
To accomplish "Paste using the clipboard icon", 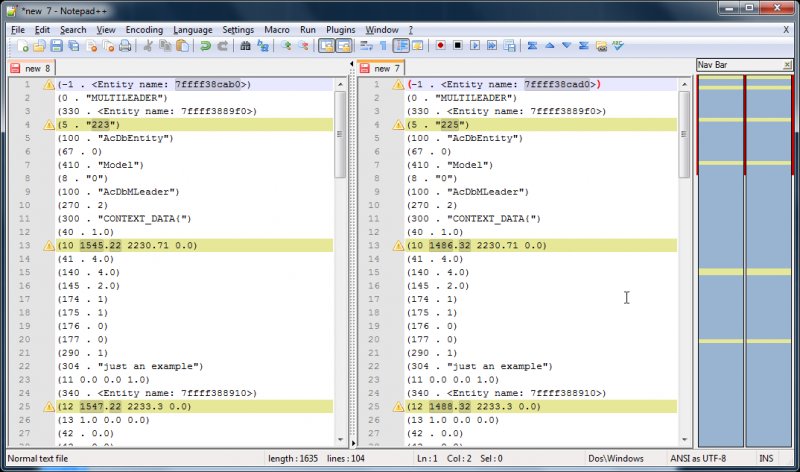I will point(183,46).
